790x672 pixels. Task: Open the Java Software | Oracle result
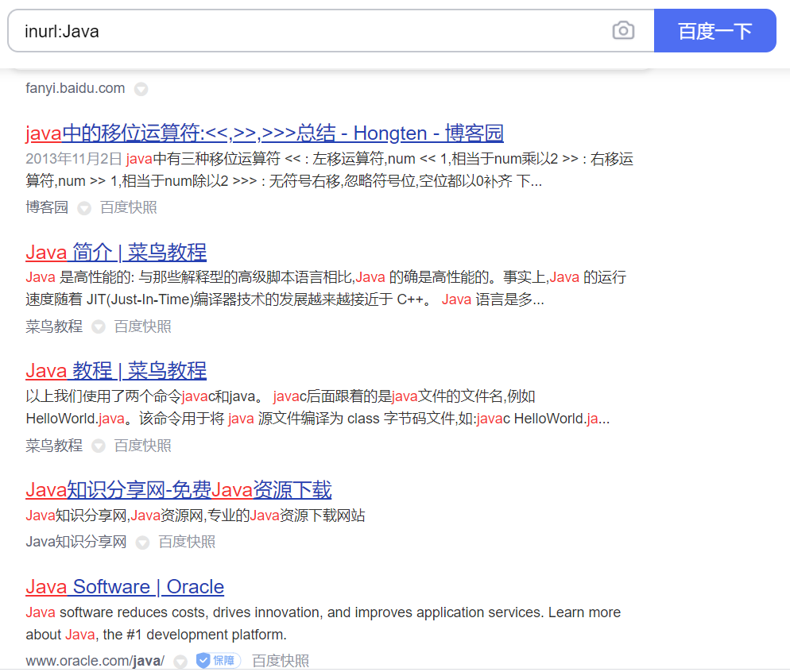pyautogui.click(x=125, y=586)
